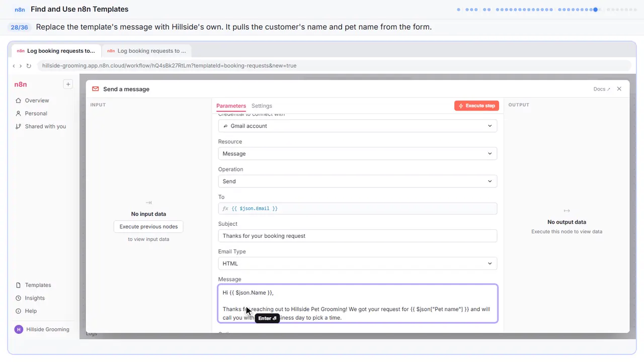Click the "INPUT" panel heading
The image size is (644, 362).
(x=98, y=105)
